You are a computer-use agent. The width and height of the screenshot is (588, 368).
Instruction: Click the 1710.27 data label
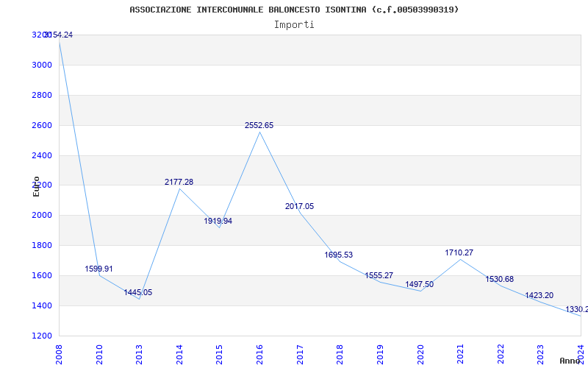click(459, 252)
